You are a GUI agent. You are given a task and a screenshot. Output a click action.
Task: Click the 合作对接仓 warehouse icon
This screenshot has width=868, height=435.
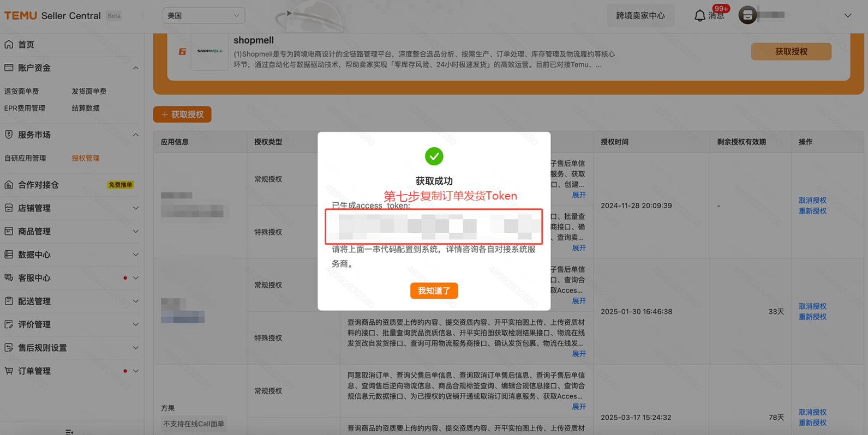coord(9,185)
